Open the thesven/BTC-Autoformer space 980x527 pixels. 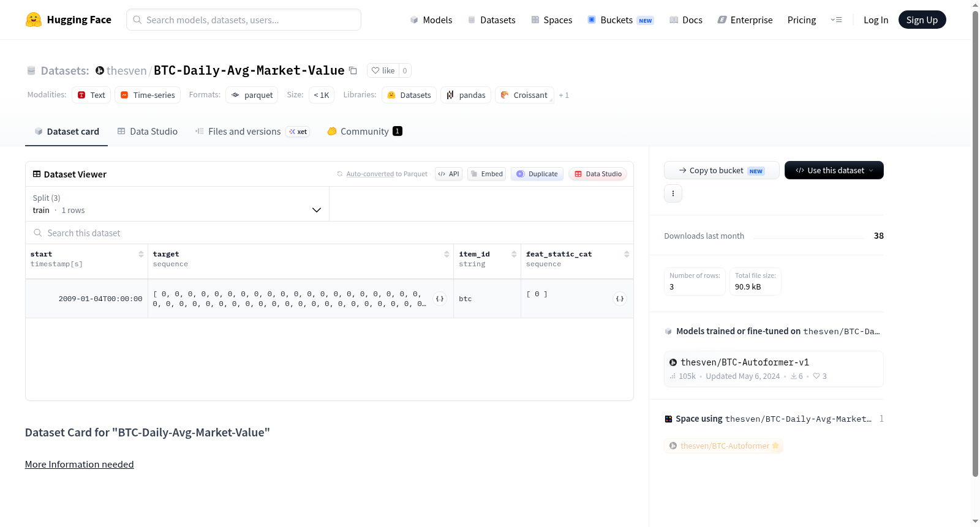coord(724,446)
